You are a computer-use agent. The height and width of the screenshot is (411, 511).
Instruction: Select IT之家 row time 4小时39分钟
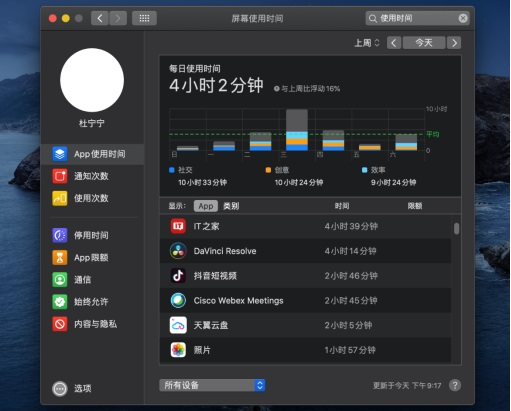pos(351,226)
